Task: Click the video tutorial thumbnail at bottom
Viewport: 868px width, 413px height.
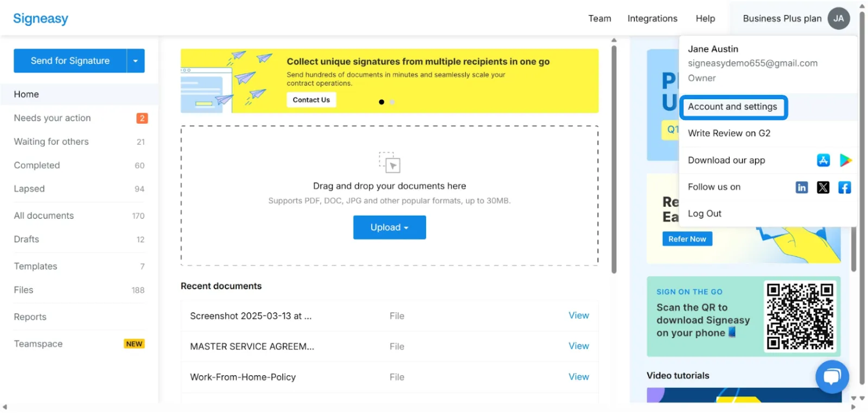Action: click(743, 395)
